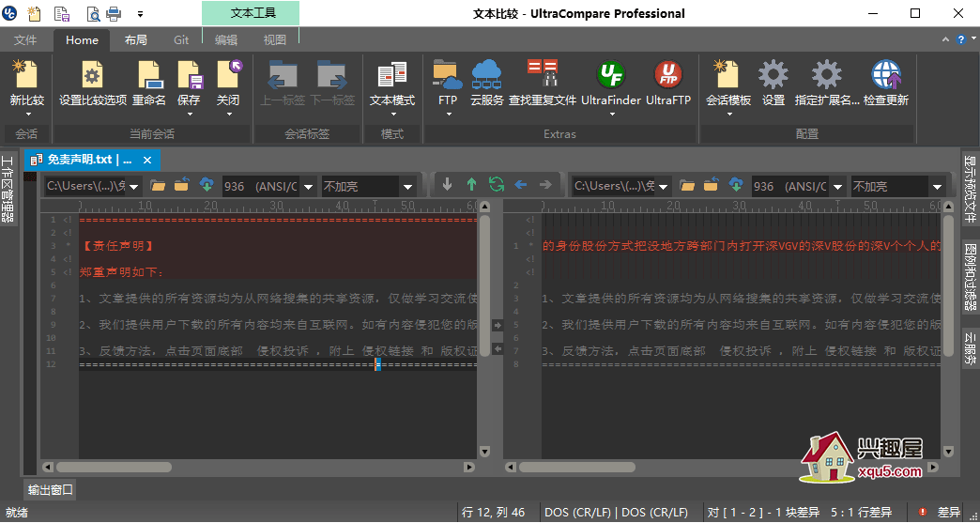
Task: Launch 查找重复文件 find duplicates tool
Action: pyautogui.click(x=542, y=74)
